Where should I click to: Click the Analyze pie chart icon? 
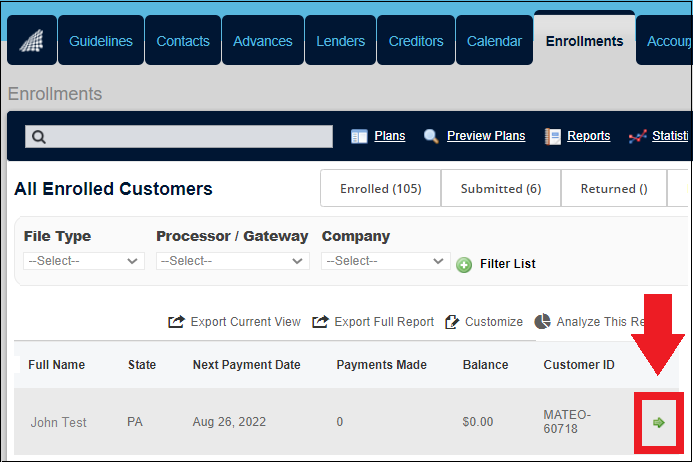pos(542,321)
